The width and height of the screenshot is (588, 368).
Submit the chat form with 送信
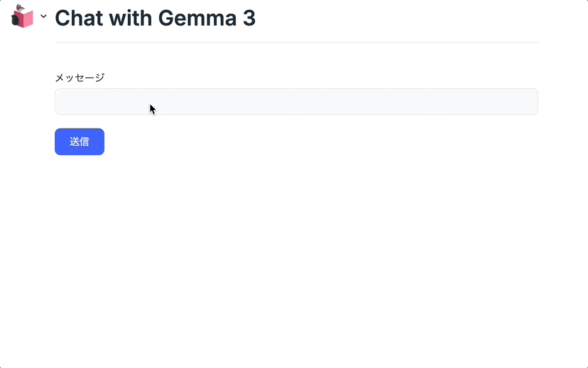coord(80,141)
